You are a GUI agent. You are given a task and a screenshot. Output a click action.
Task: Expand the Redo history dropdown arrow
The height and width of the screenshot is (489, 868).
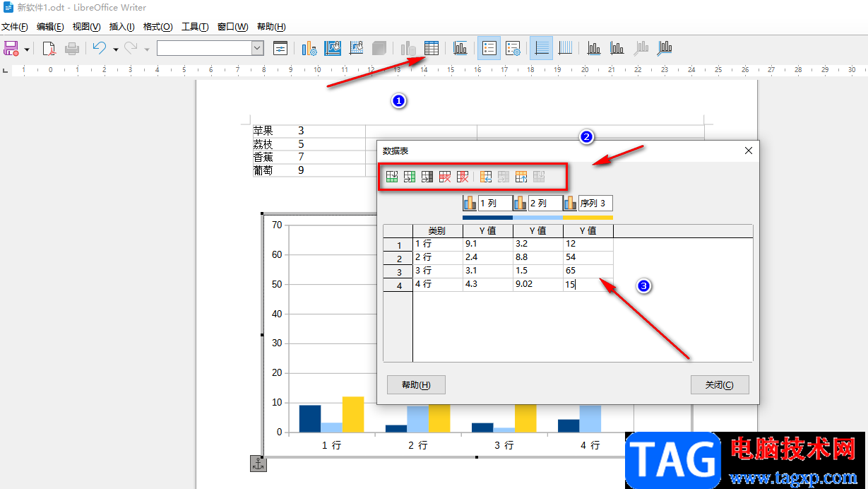(x=147, y=49)
